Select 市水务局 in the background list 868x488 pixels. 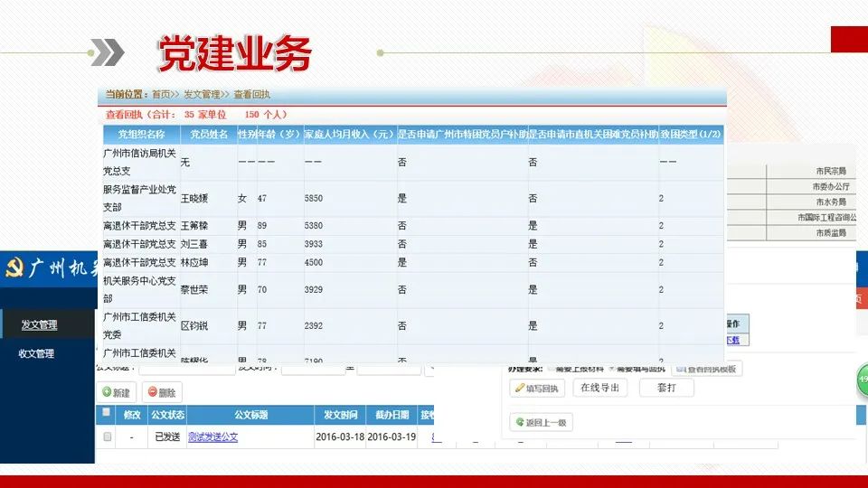tap(831, 202)
